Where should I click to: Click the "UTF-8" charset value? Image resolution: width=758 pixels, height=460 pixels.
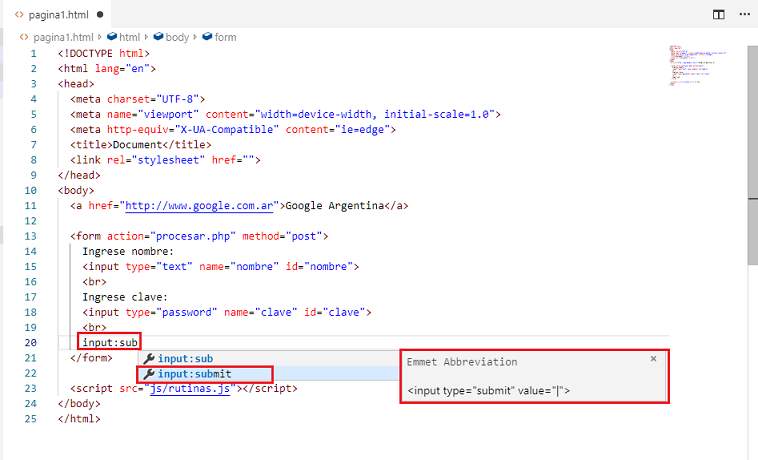(177, 99)
